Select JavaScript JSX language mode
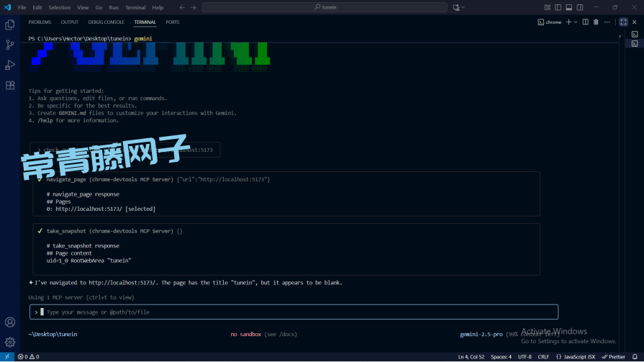 [577, 356]
